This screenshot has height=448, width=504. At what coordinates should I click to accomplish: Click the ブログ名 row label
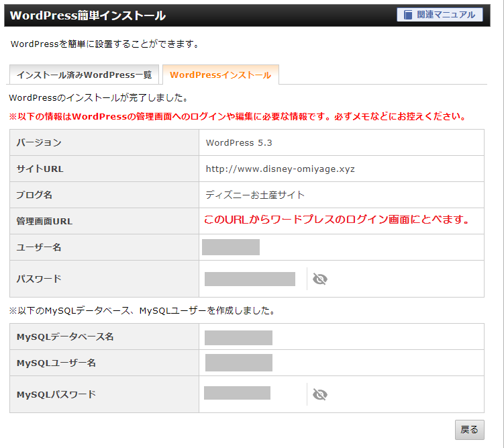coord(34,195)
